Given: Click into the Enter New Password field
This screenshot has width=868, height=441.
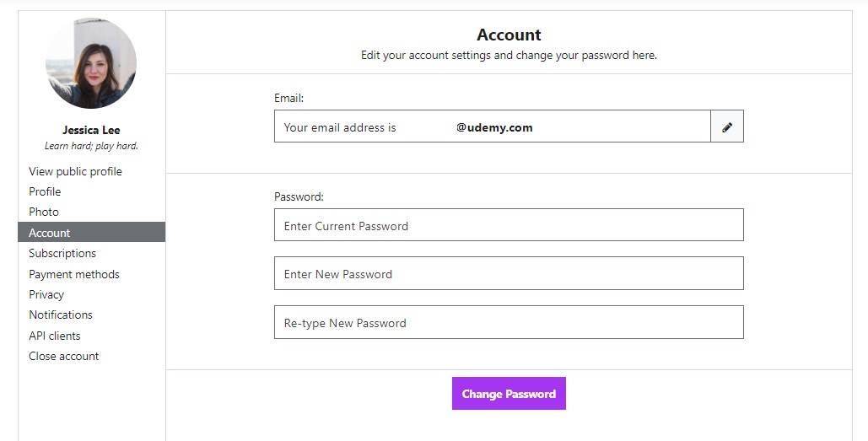Looking at the screenshot, I should (x=509, y=273).
